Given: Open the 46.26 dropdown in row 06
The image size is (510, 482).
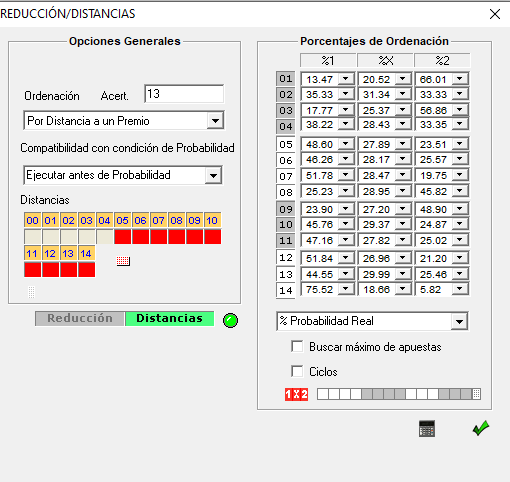Looking at the screenshot, I should (346, 159).
